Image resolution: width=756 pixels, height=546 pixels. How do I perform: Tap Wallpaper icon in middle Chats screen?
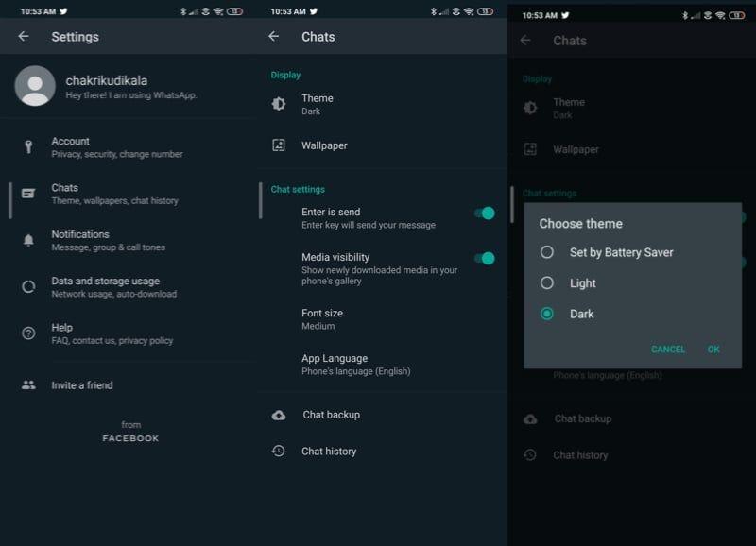pyautogui.click(x=279, y=145)
